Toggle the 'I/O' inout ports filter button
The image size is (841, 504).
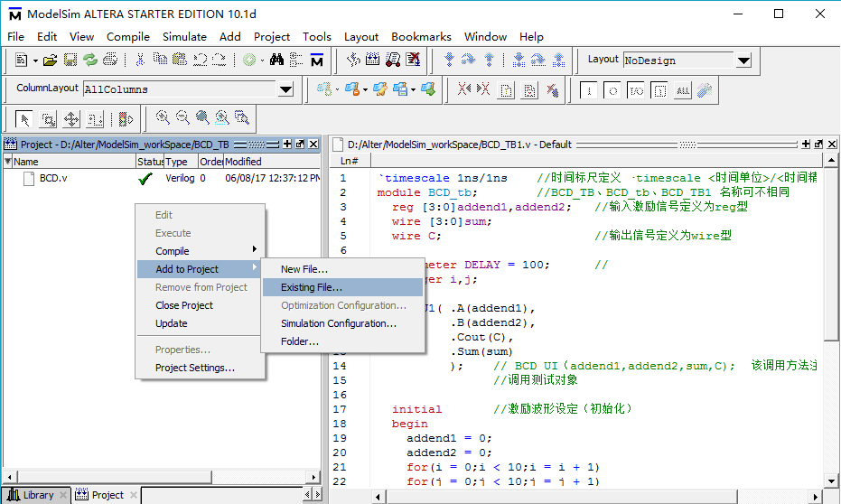point(636,90)
